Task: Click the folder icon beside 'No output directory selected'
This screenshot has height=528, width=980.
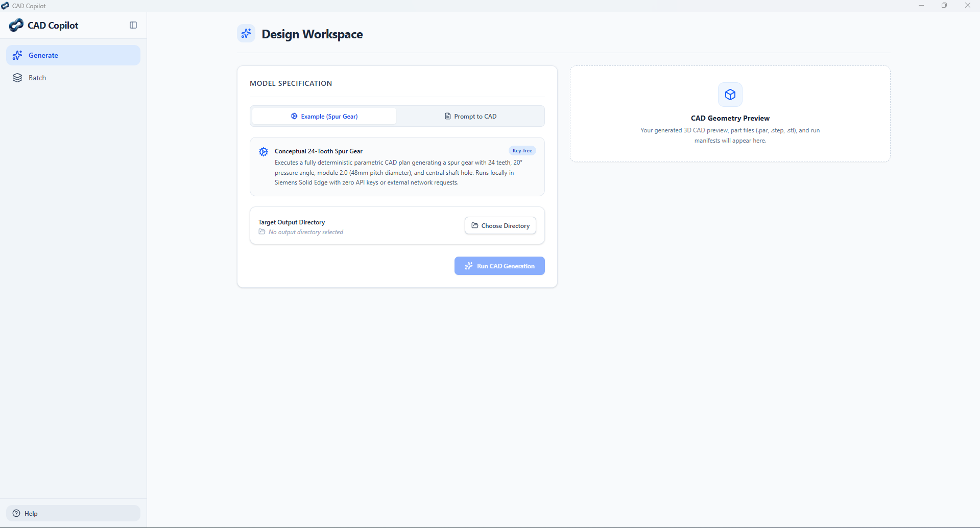Action: [x=262, y=232]
